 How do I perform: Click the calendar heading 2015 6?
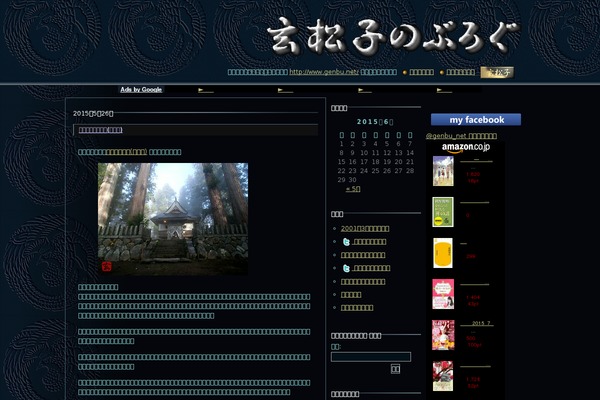(375, 122)
